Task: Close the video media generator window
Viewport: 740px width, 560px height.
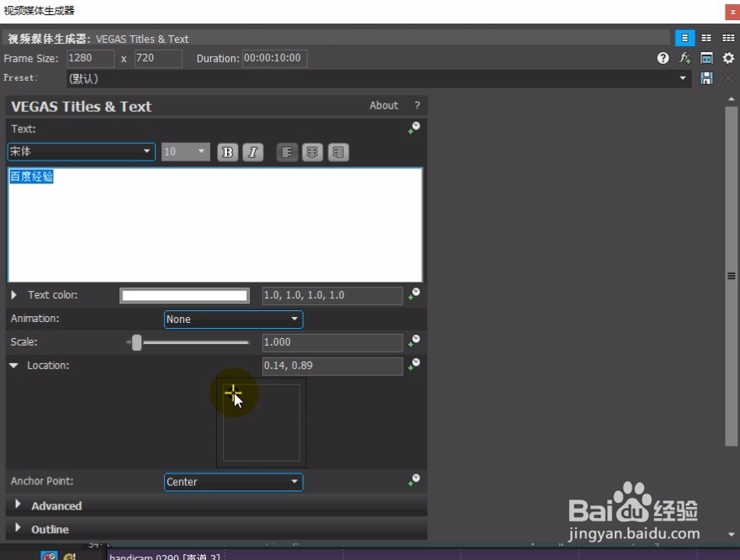Action: point(732,12)
